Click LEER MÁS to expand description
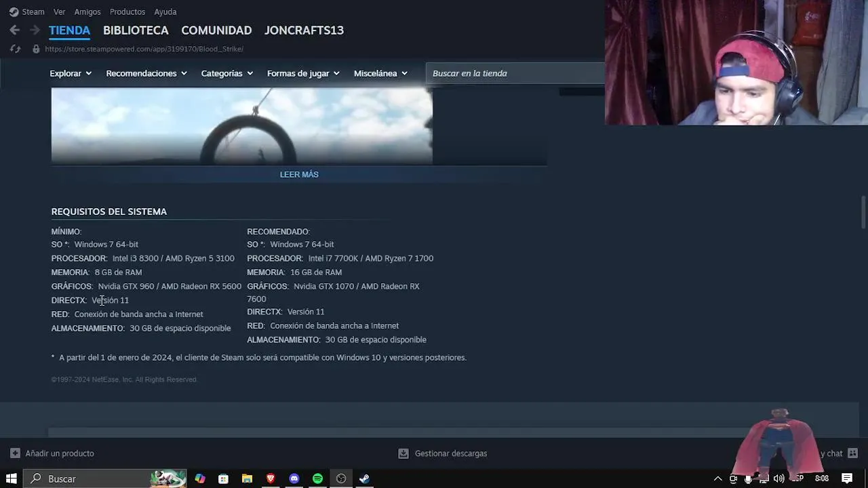 point(299,174)
